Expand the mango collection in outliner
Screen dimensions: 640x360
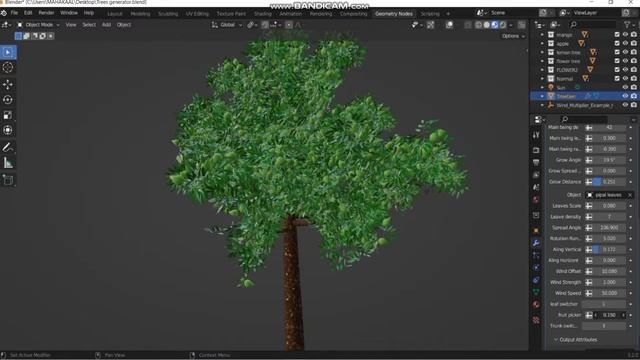[542, 35]
